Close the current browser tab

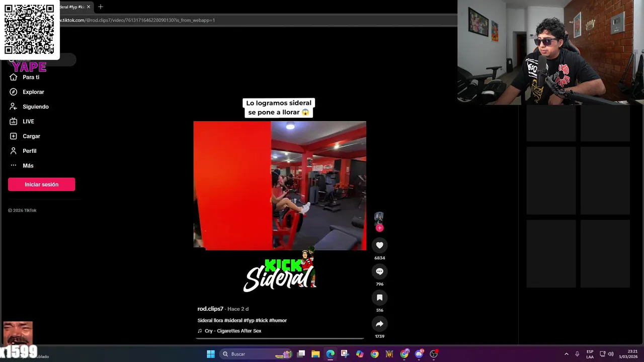[89, 7]
